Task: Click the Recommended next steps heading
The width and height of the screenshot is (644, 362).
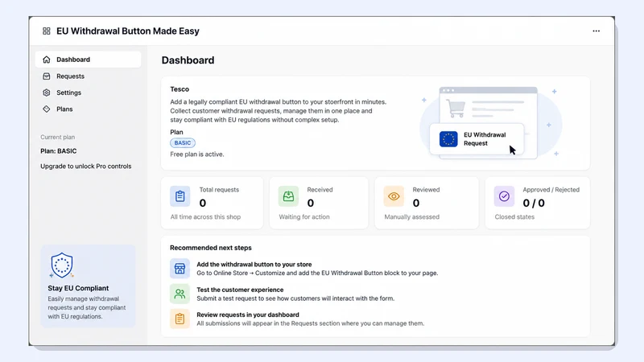Action: tap(211, 248)
